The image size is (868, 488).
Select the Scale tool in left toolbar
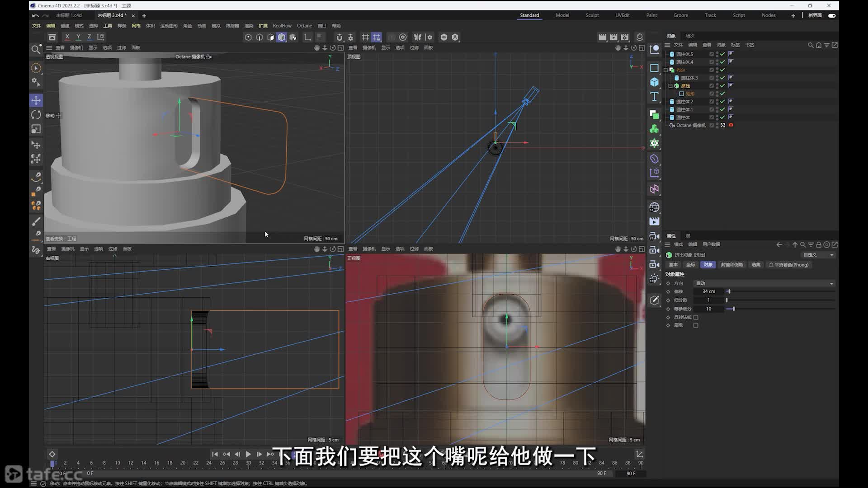click(36, 129)
